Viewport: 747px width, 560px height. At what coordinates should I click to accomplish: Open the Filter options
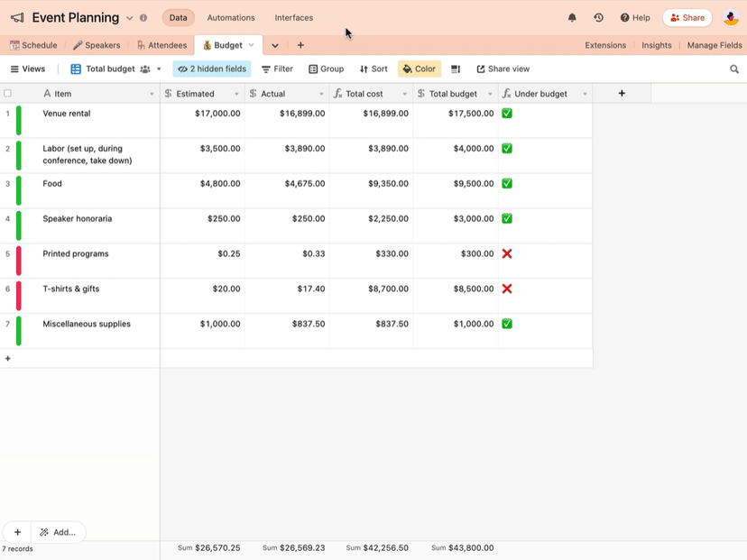tap(276, 69)
